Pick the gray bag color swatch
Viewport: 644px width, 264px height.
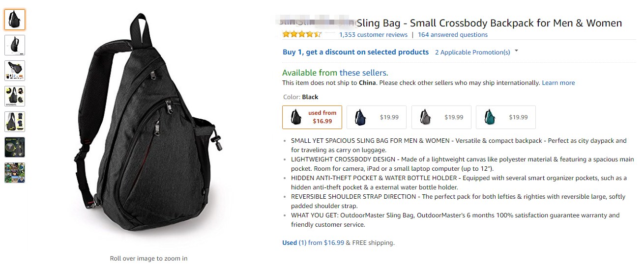click(441, 117)
